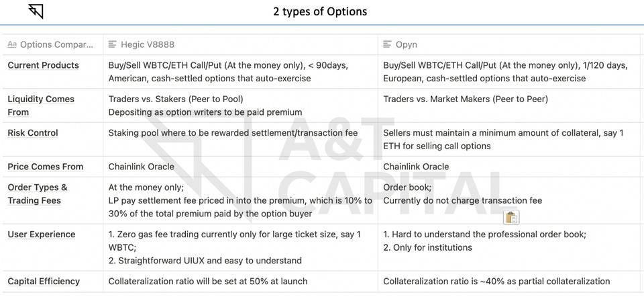Click the Hegic staking pool Risk Control cell

pos(233,133)
